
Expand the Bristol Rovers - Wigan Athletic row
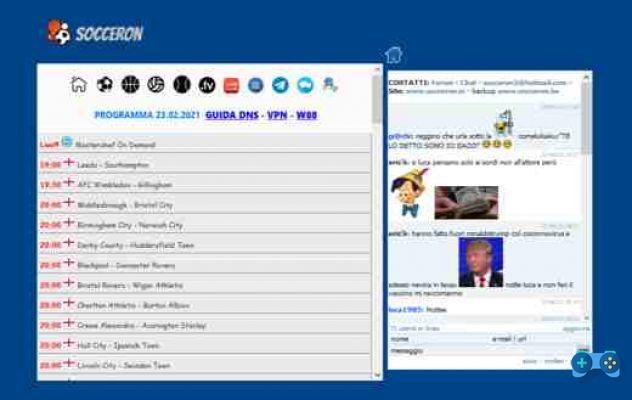[x=204, y=285]
